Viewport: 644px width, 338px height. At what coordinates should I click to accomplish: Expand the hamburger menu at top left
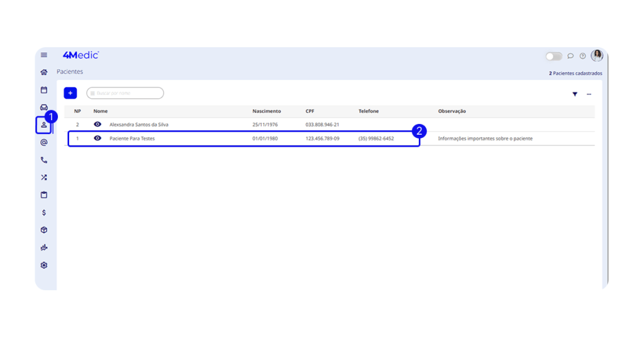point(44,55)
